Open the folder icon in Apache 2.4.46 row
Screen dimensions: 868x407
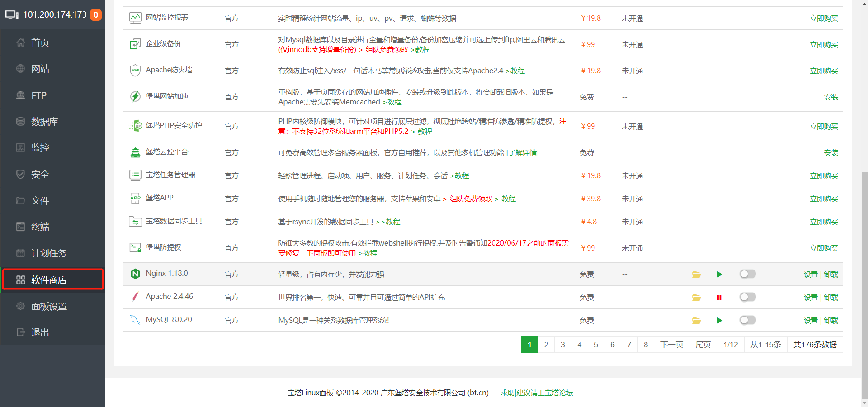pos(696,298)
